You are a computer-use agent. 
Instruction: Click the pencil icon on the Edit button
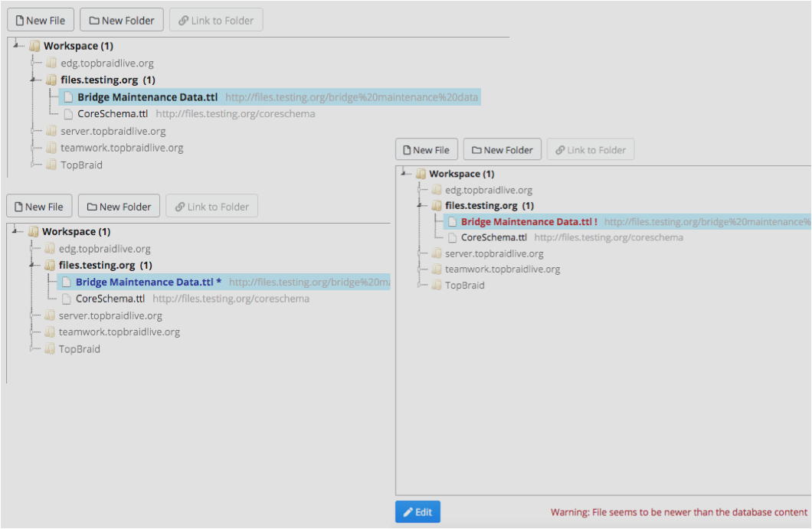(408, 512)
